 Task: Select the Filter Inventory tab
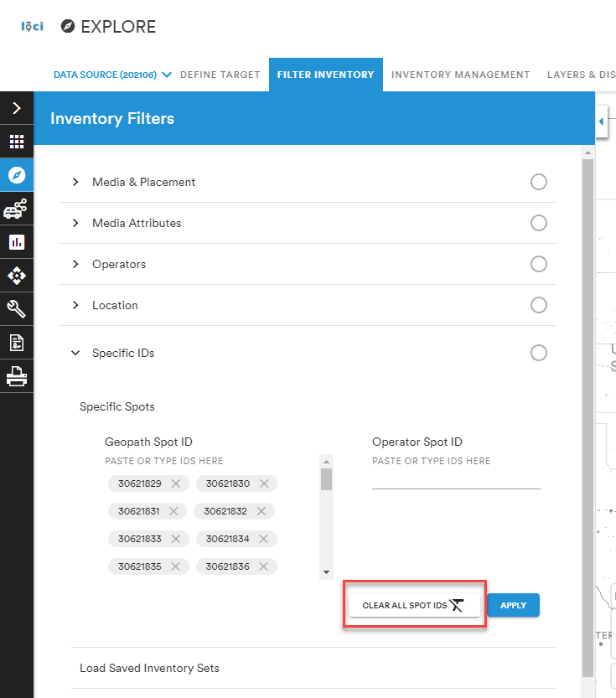[326, 75]
